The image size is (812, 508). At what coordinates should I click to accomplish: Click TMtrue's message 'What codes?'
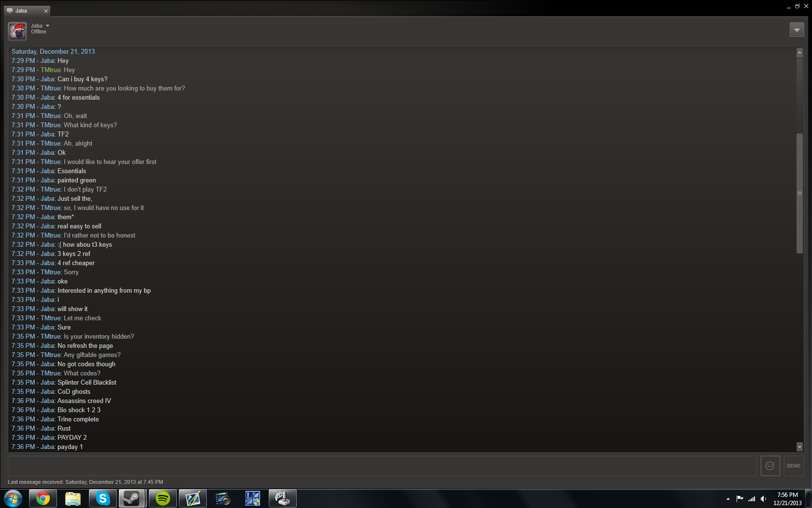click(x=82, y=374)
